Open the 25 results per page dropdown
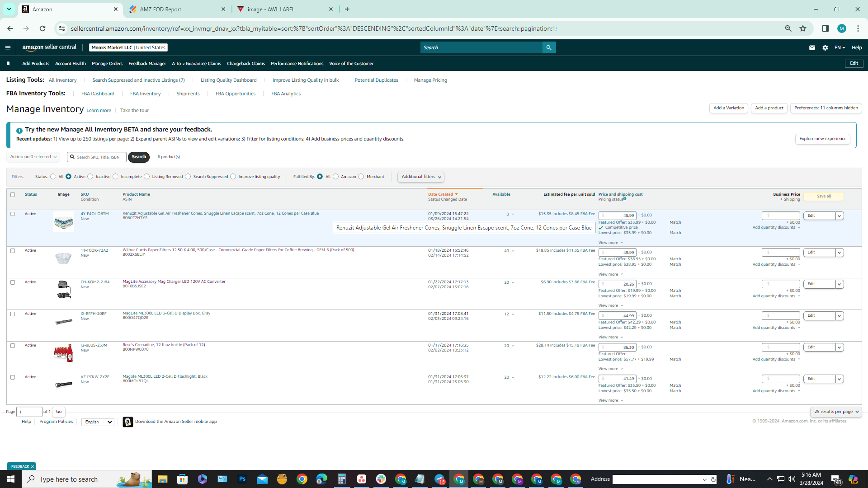The height and width of the screenshot is (488, 868). pyautogui.click(x=836, y=412)
